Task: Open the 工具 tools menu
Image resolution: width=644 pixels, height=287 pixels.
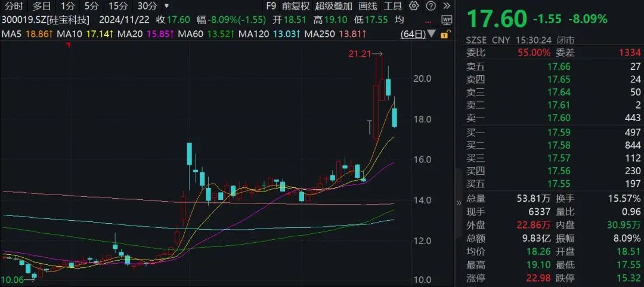Action: (x=393, y=6)
